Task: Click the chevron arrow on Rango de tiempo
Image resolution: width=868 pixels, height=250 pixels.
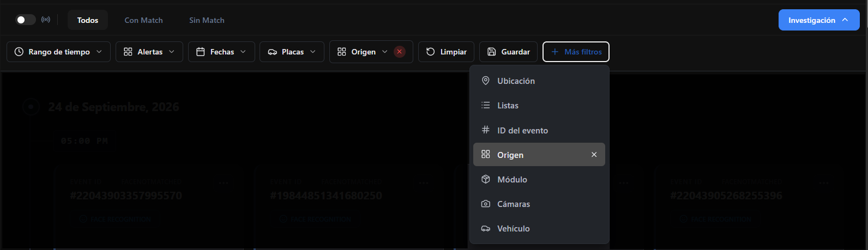Action: [x=99, y=52]
